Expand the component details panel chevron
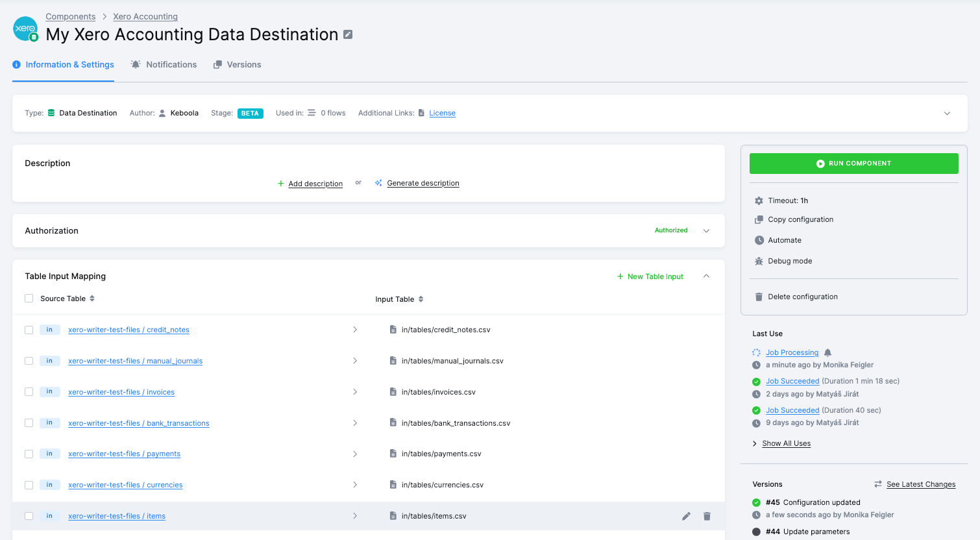This screenshot has width=980, height=540. coord(946,112)
